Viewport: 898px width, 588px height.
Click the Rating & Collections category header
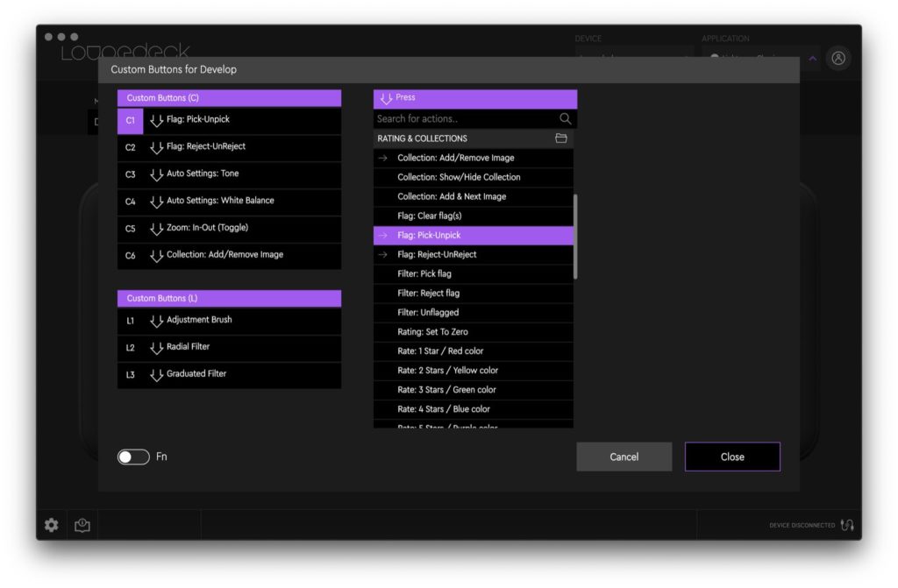[473, 138]
